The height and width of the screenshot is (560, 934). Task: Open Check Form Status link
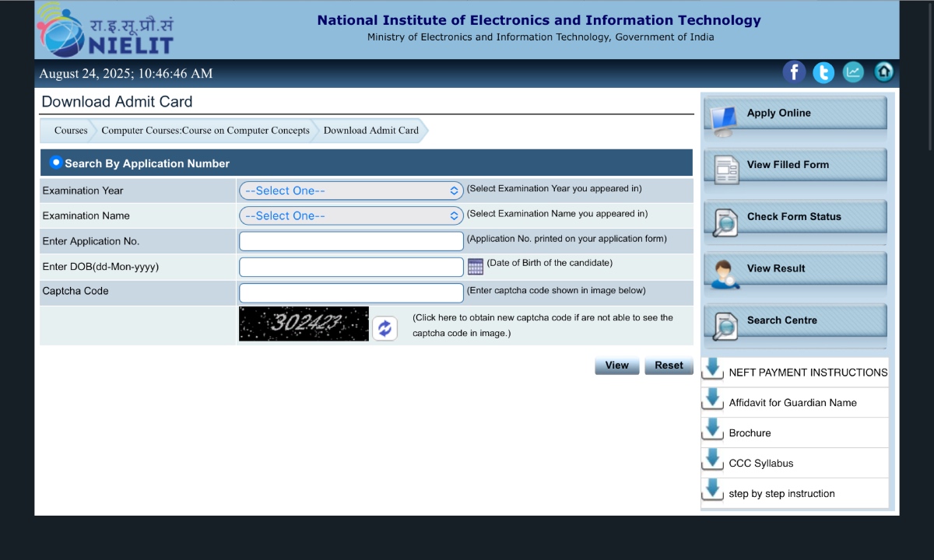click(x=794, y=217)
